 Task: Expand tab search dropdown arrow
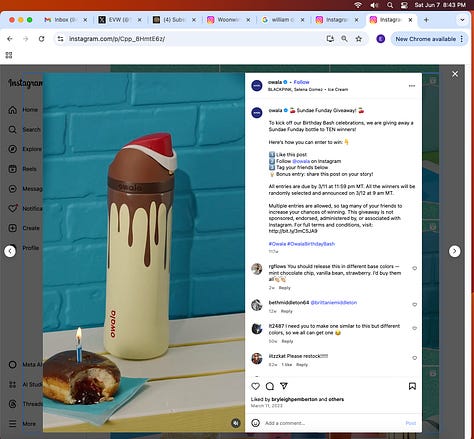[462, 20]
